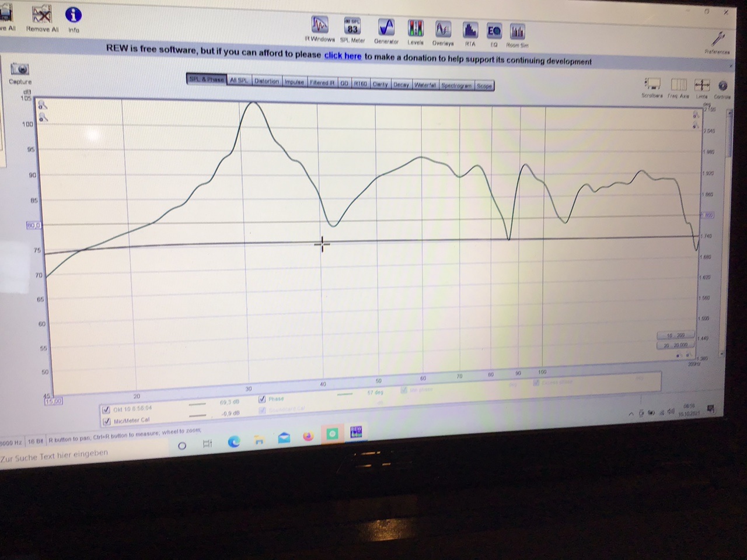This screenshot has height=560, width=747.
Task: Open the graph Limits settings
Action: click(702, 85)
